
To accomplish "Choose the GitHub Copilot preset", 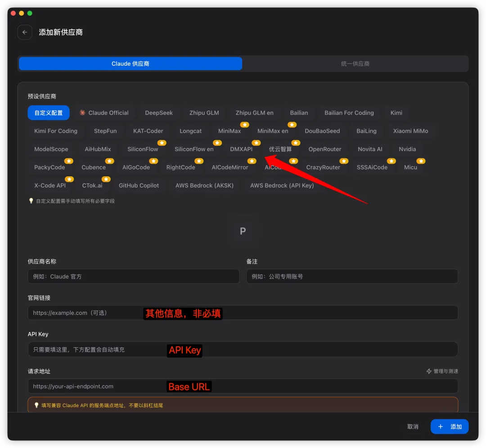I will point(139,185).
